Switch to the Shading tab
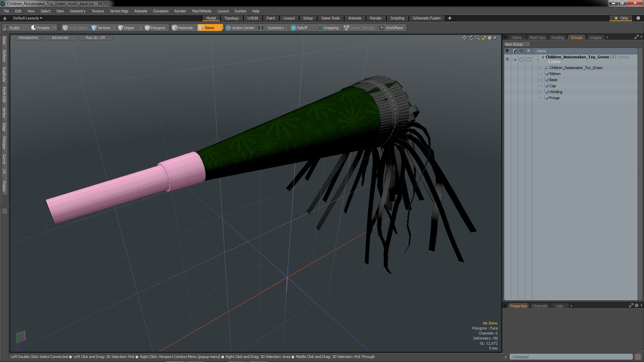The image size is (644, 362). [557, 38]
